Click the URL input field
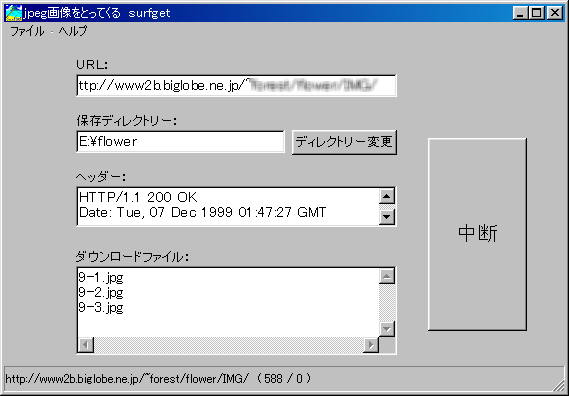This screenshot has height=396, width=569. click(x=236, y=86)
